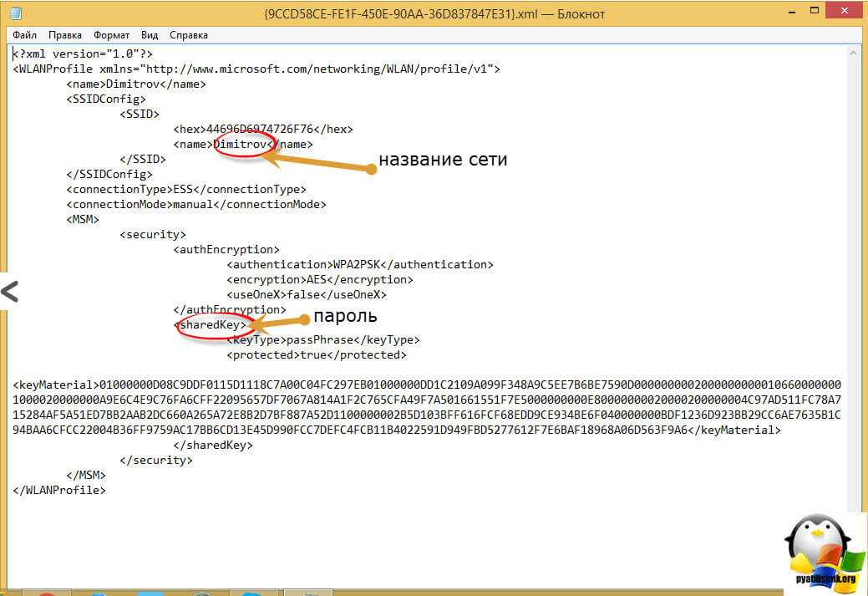The width and height of the screenshot is (868, 596).
Task: Click the red-circled Dimitrov SSID name
Action: click(241, 144)
